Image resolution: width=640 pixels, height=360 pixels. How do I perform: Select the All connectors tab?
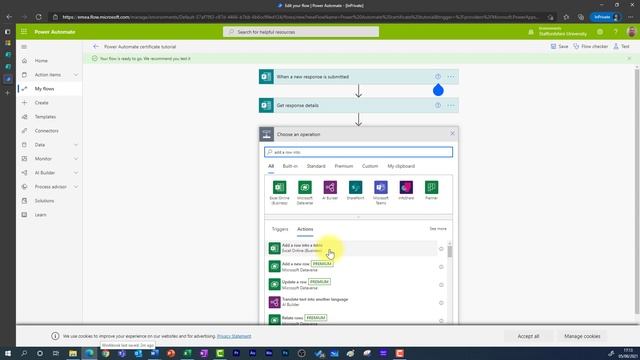click(x=271, y=166)
